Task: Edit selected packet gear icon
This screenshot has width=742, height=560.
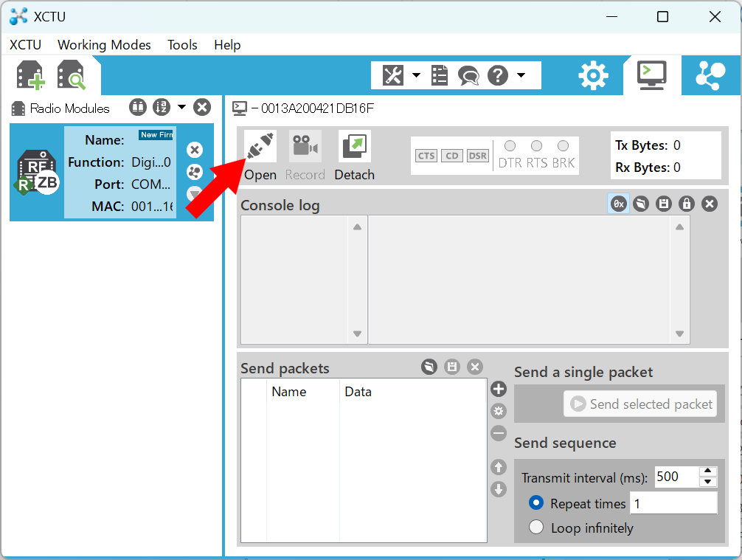Action: (499, 411)
